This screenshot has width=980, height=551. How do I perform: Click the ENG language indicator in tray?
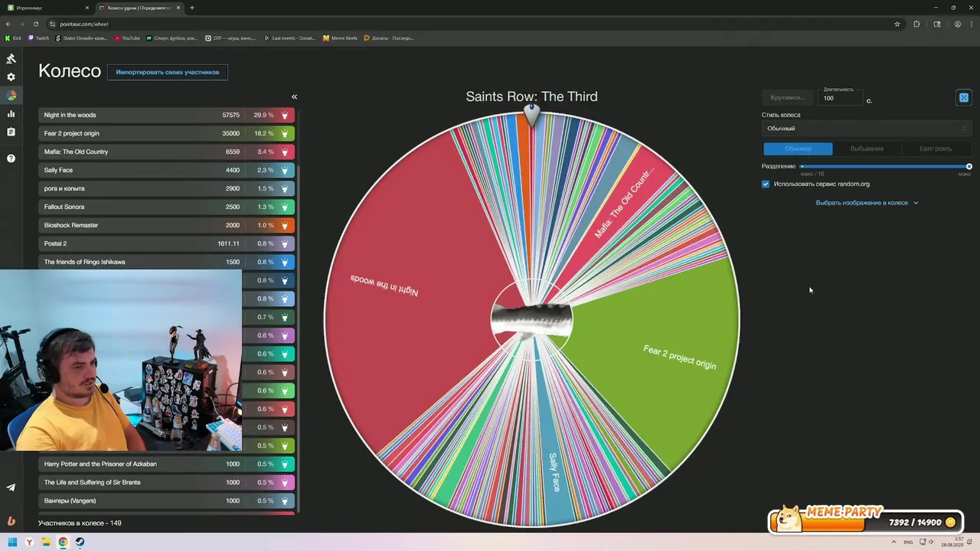[x=908, y=542]
